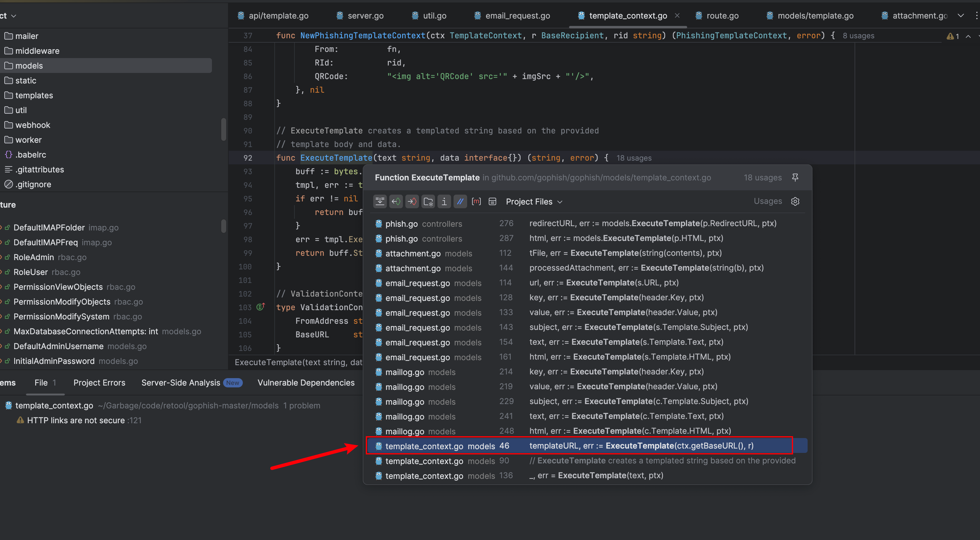Toggle the Write access filter (red arrow)
This screenshot has height=540, width=980.
tap(412, 201)
